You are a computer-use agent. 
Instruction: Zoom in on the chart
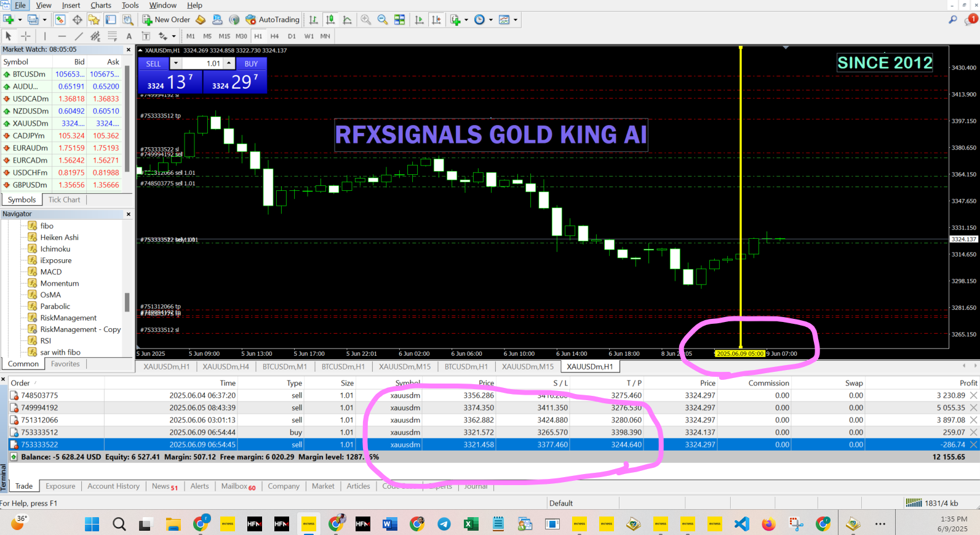[x=366, y=20]
